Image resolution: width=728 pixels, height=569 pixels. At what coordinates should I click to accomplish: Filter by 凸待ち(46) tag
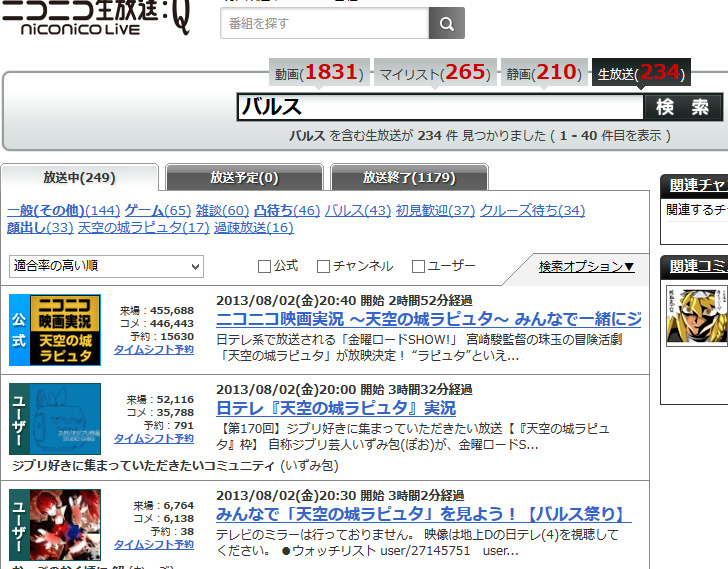point(287,211)
